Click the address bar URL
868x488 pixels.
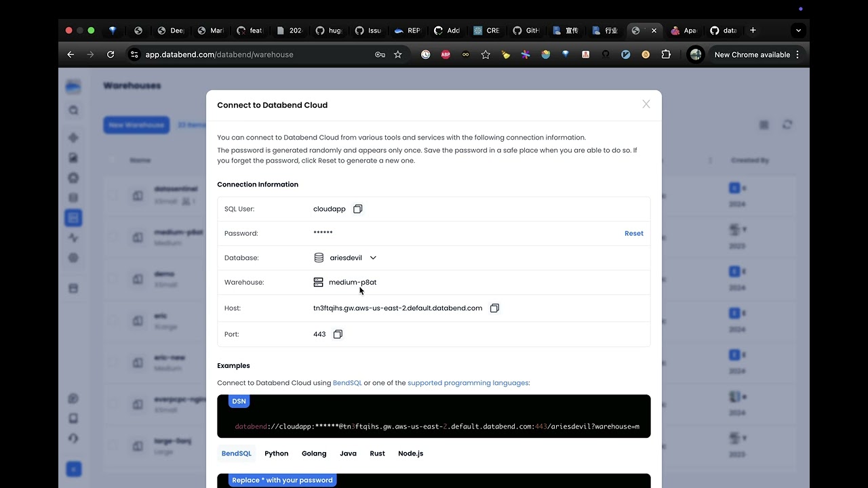pos(219,54)
